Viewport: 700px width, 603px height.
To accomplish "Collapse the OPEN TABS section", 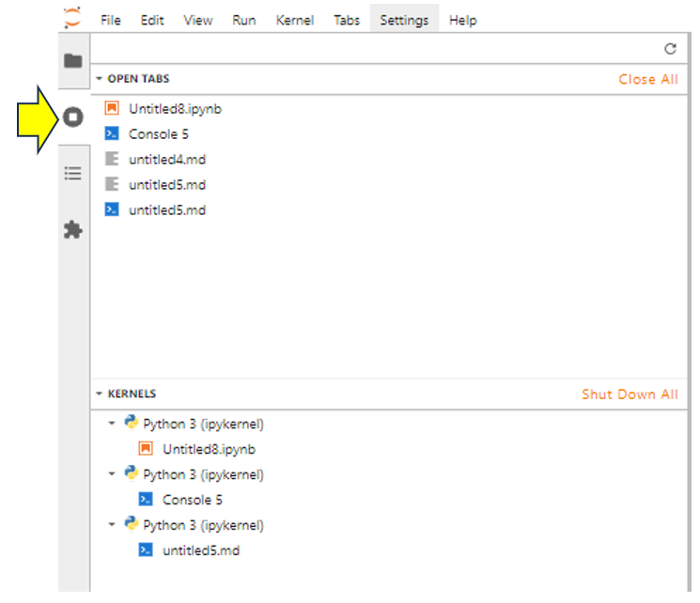I will 99,80.
